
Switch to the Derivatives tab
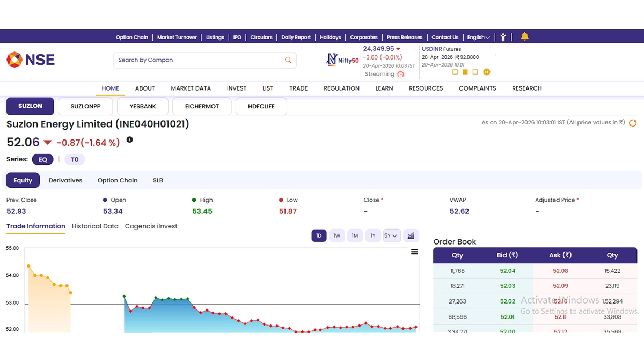(65, 180)
